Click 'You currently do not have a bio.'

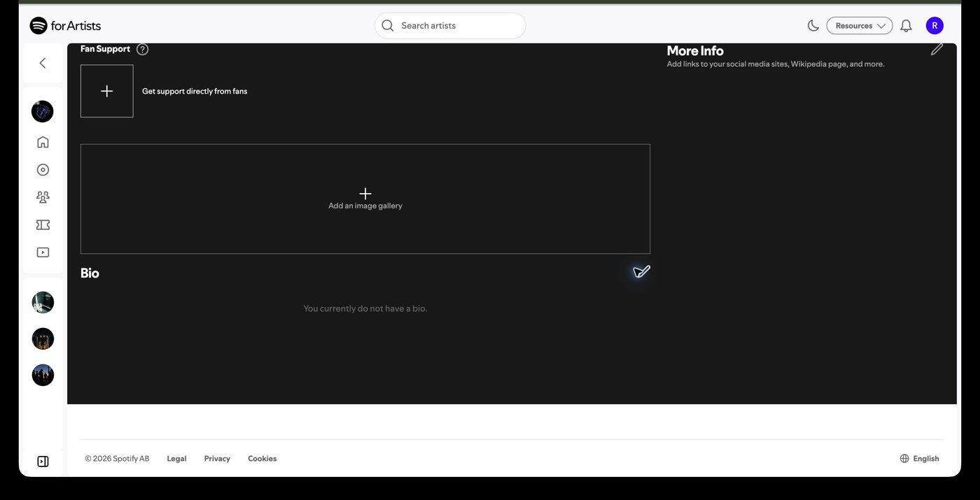(365, 308)
